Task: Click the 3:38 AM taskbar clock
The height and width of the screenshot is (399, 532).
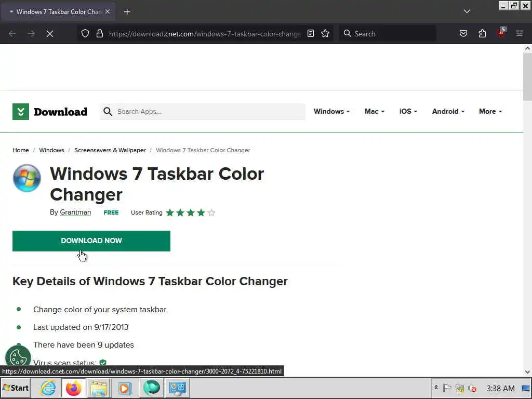Action: coord(500,388)
